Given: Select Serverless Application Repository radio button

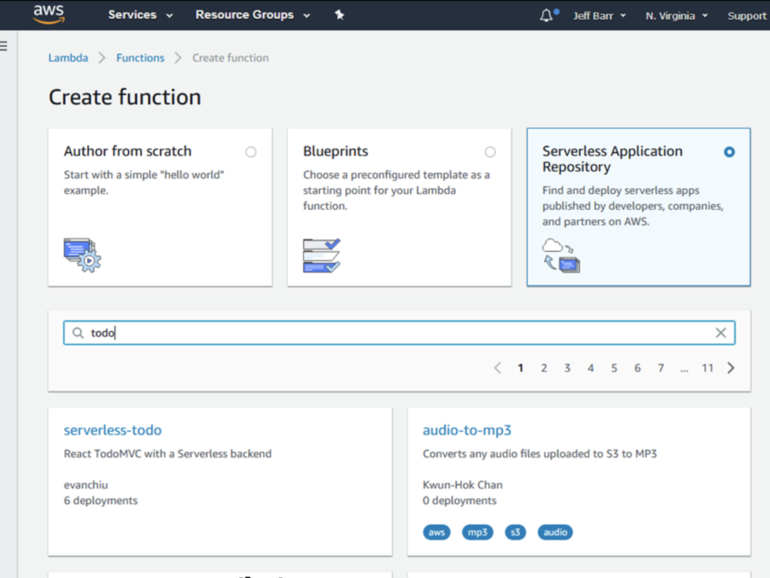Looking at the screenshot, I should pyautogui.click(x=729, y=152).
